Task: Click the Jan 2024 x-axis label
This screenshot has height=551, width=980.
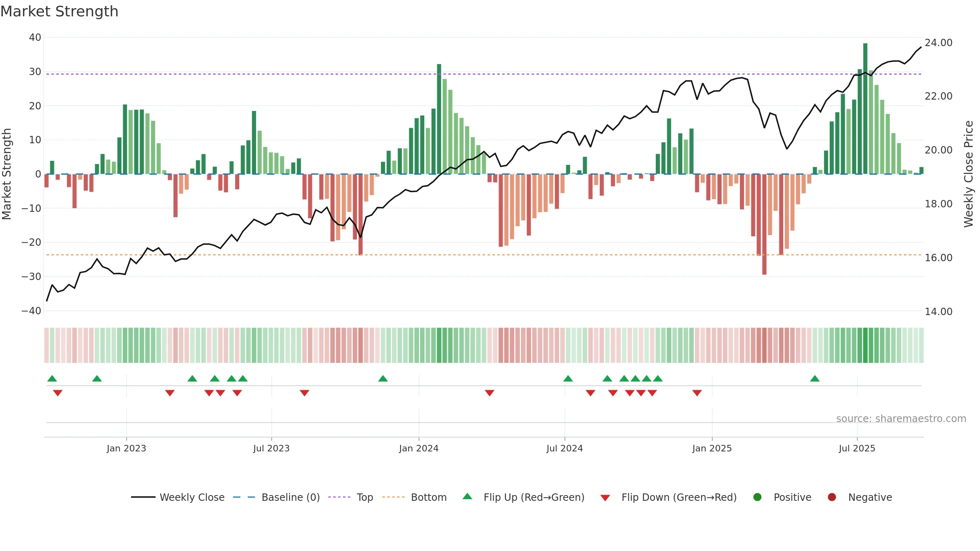Action: (x=419, y=448)
